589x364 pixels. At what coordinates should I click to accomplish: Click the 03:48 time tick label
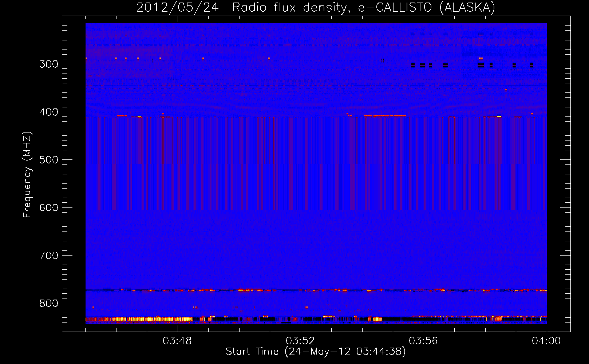(177, 341)
